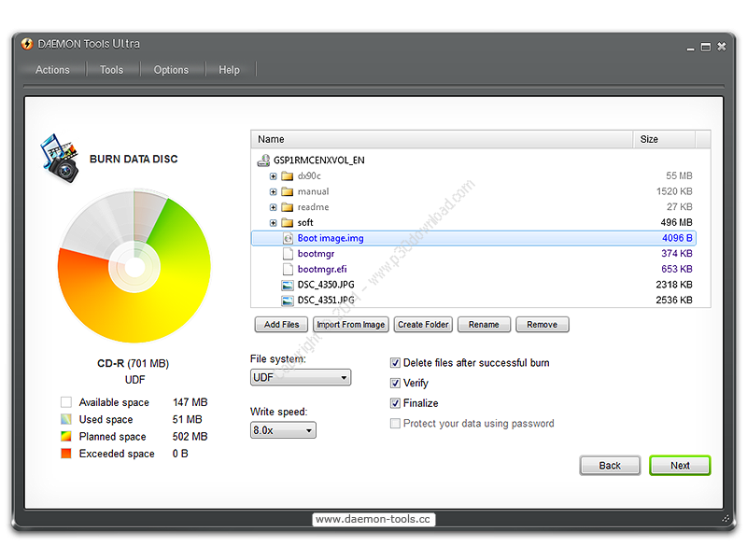Select the bootmgr.efi file name
747x560 pixels.
coord(322,270)
